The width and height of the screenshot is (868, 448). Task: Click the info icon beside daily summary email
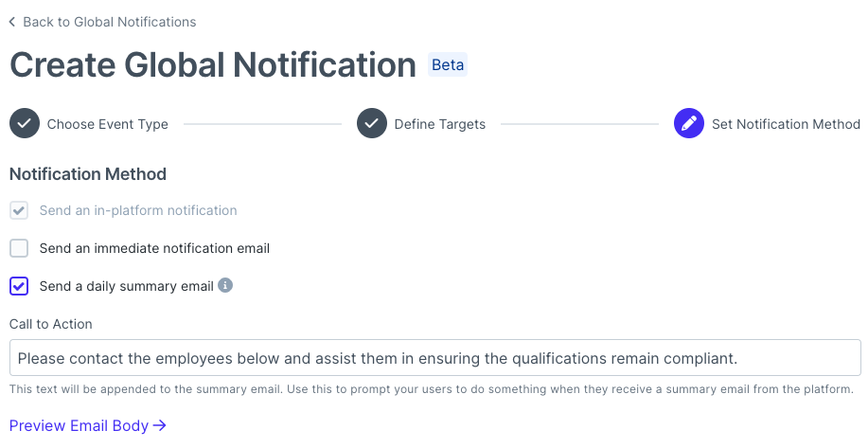[x=224, y=285]
